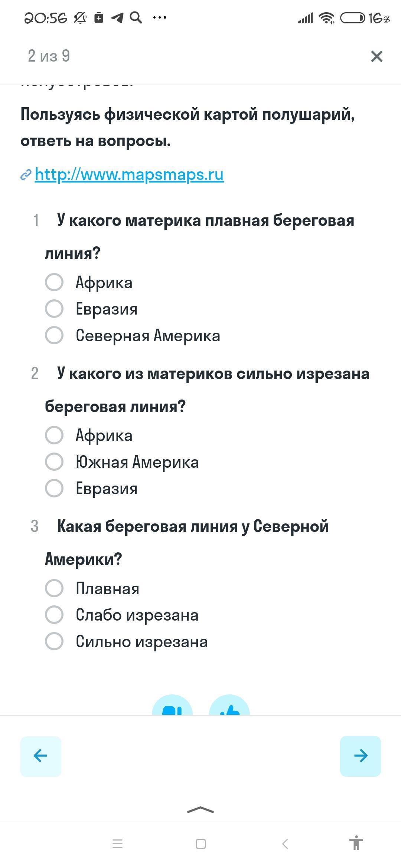
Task: Go back with the left arrow button
Action: pyautogui.click(x=40, y=756)
